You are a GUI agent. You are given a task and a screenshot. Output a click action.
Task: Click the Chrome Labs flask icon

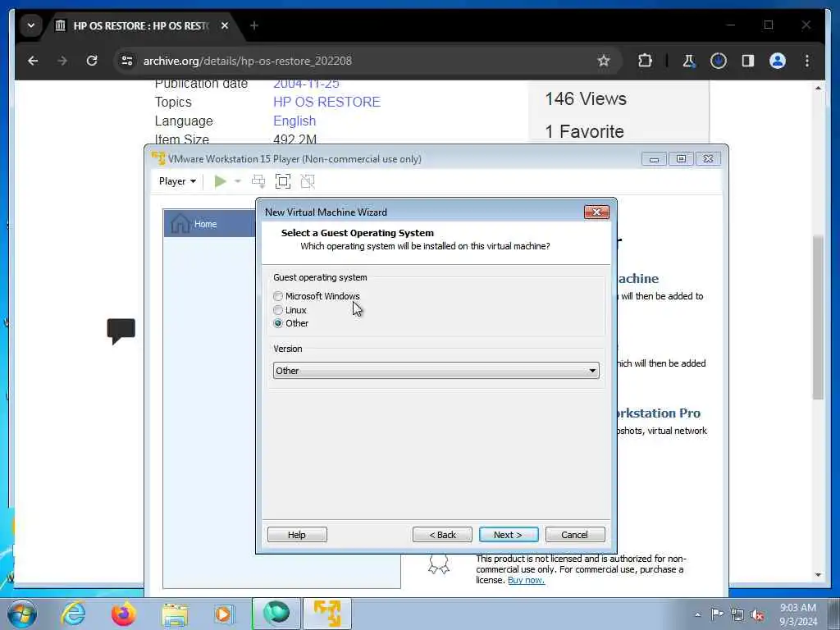(689, 61)
